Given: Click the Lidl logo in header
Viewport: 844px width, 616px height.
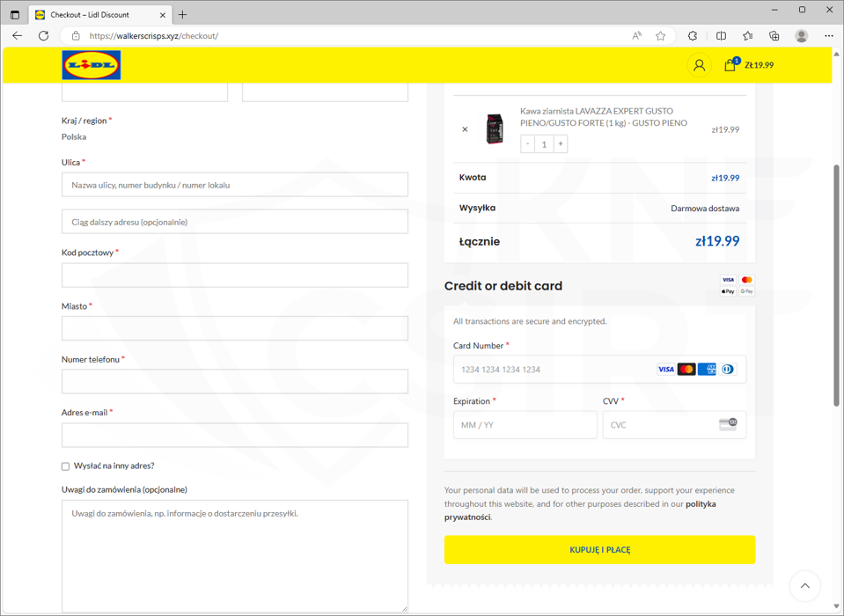Looking at the screenshot, I should tap(92, 65).
